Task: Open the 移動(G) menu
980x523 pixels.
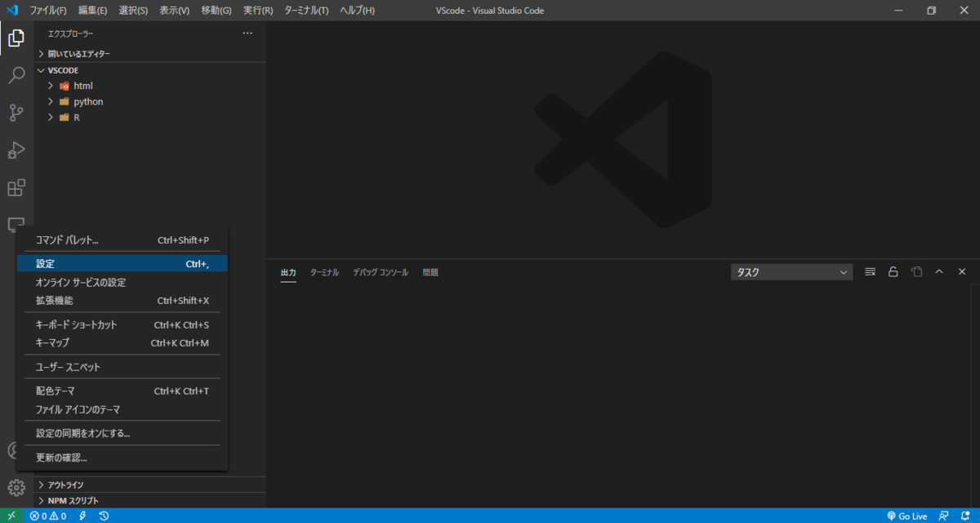Action: [216, 11]
